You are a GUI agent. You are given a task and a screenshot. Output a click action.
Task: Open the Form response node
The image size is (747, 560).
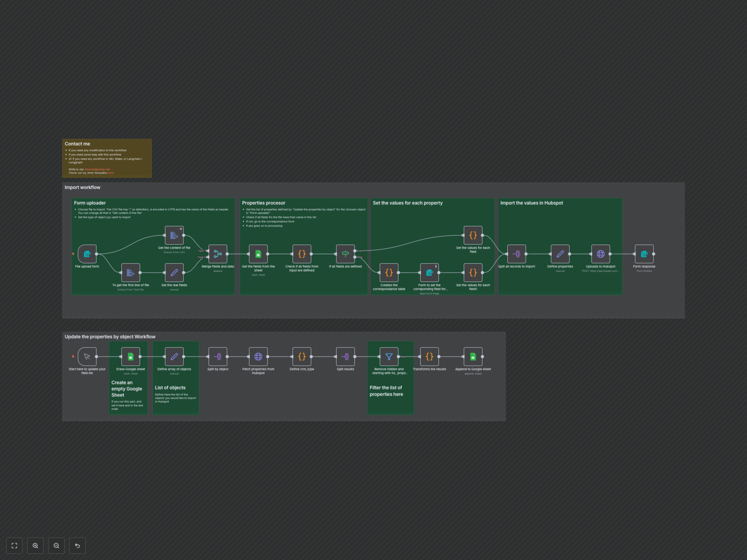(644, 254)
